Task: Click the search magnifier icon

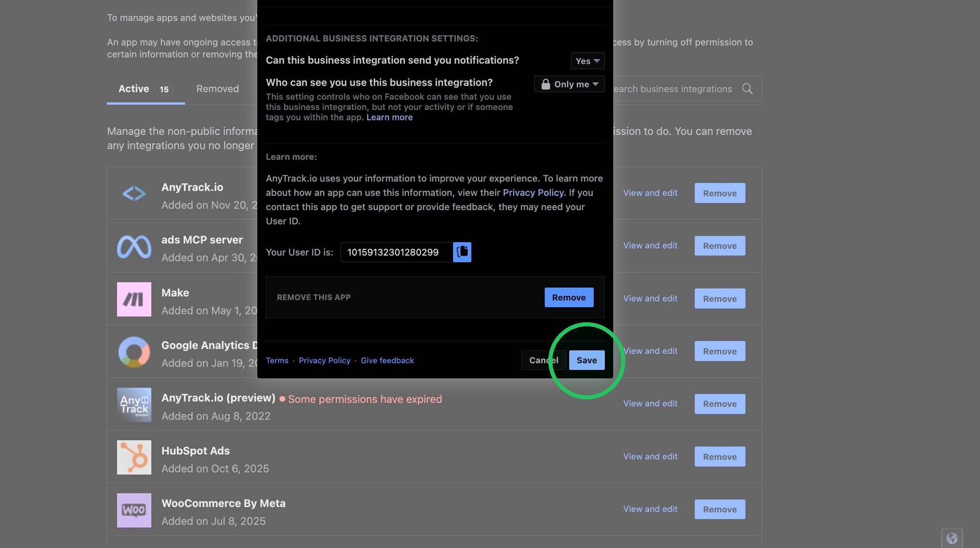Action: point(747,89)
